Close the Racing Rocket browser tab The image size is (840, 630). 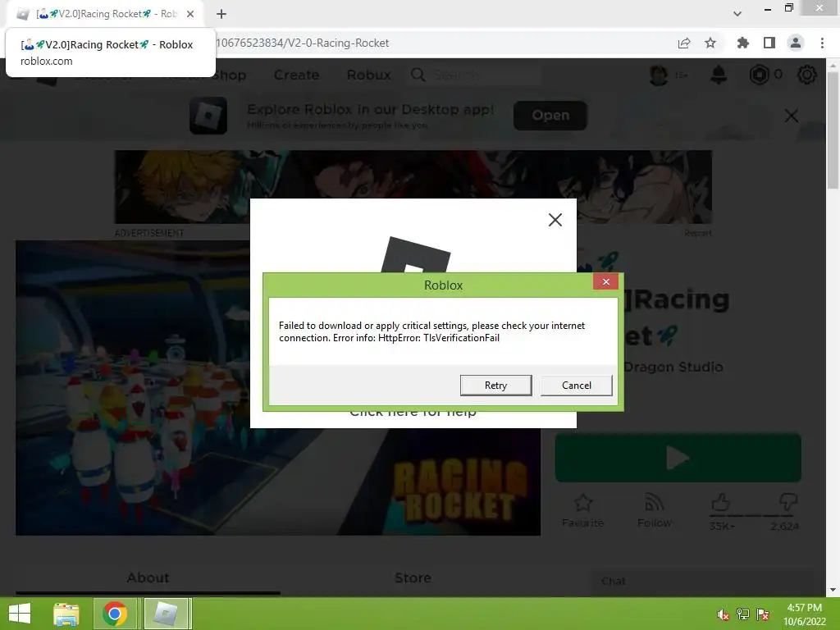pos(190,14)
